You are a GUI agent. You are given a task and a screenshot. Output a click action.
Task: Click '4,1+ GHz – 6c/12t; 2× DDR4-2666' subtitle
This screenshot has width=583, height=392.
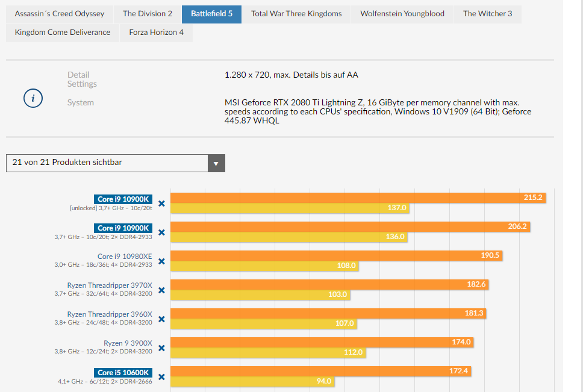(x=105, y=382)
